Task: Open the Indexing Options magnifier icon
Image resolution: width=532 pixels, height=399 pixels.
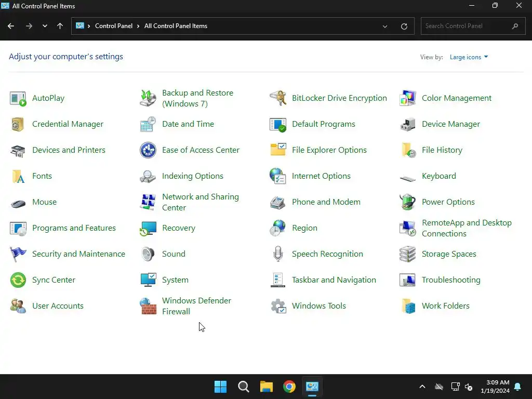Action: coord(148,176)
